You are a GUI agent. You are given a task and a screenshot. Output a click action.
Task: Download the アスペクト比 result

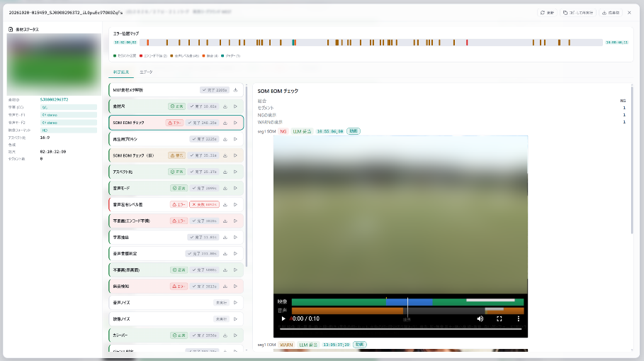pos(225,172)
